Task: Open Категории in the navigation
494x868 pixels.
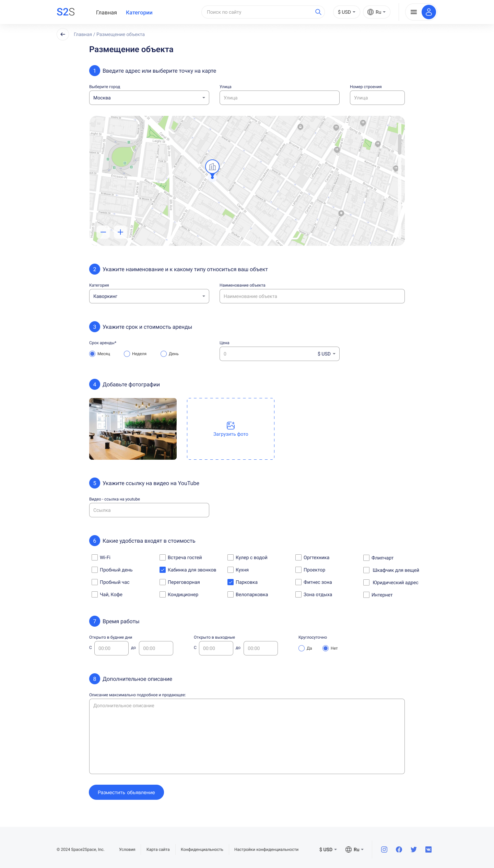Action: point(139,13)
